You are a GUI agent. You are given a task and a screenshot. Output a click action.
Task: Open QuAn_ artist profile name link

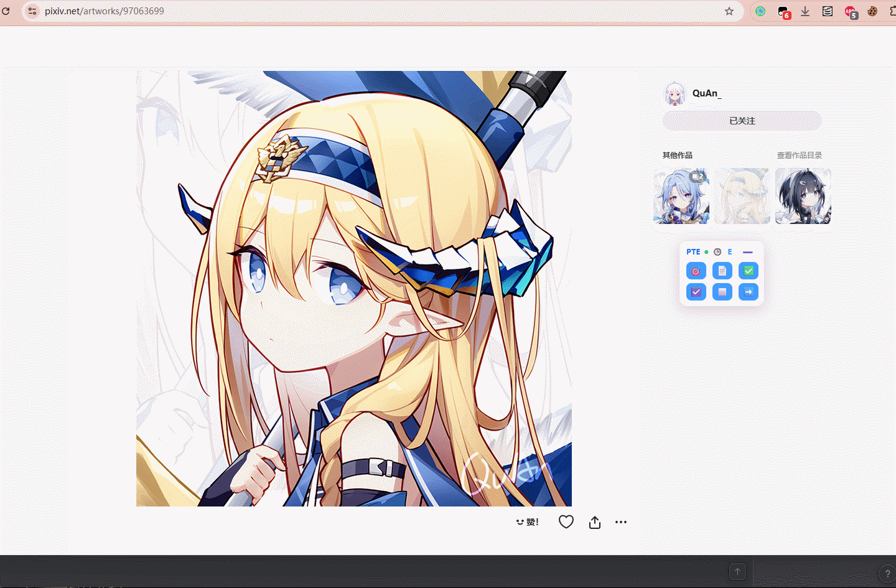[x=707, y=93]
